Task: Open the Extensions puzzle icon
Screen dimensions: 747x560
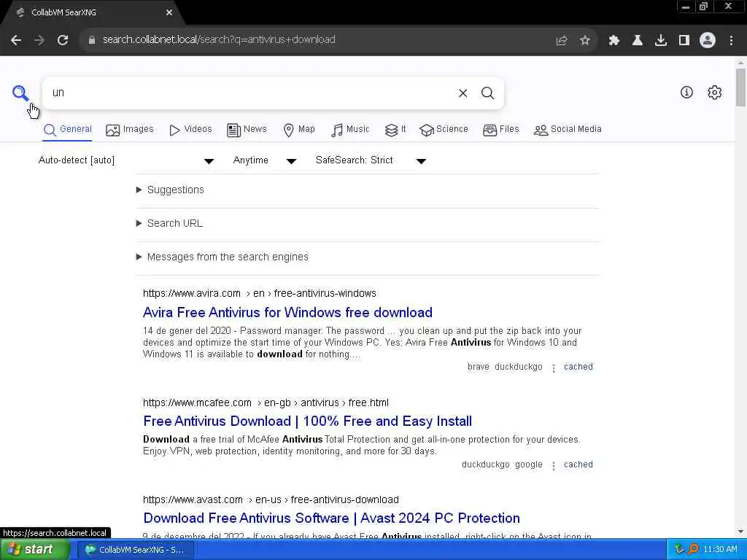Action: point(614,41)
